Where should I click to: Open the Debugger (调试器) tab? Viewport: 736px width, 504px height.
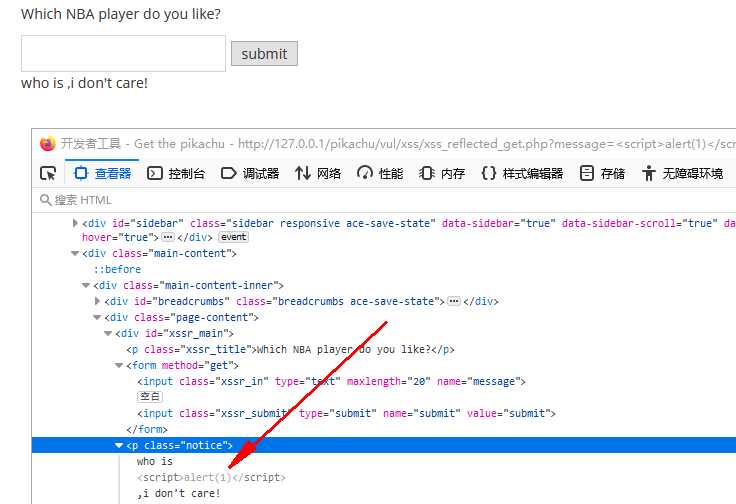(250, 174)
